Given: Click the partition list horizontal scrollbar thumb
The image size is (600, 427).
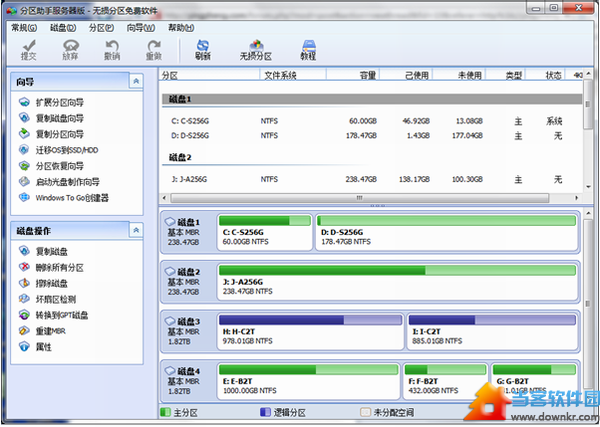Looking at the screenshot, I should [x=359, y=198].
